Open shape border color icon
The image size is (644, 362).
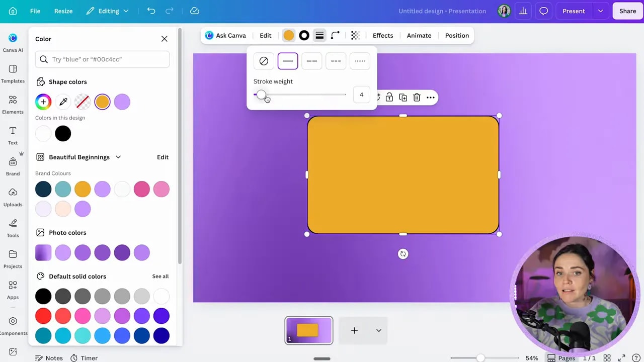304,35
